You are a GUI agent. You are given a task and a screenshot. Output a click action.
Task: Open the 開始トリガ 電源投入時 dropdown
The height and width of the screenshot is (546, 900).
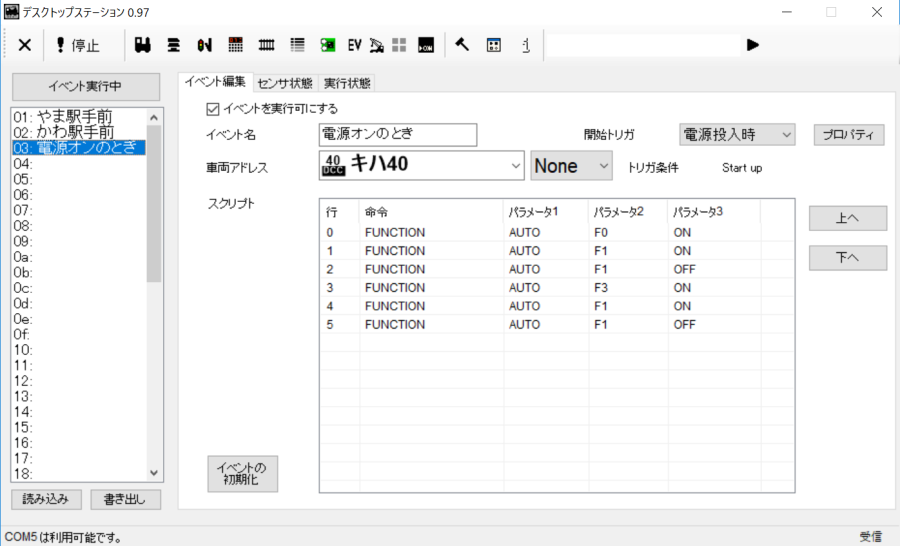(x=737, y=134)
